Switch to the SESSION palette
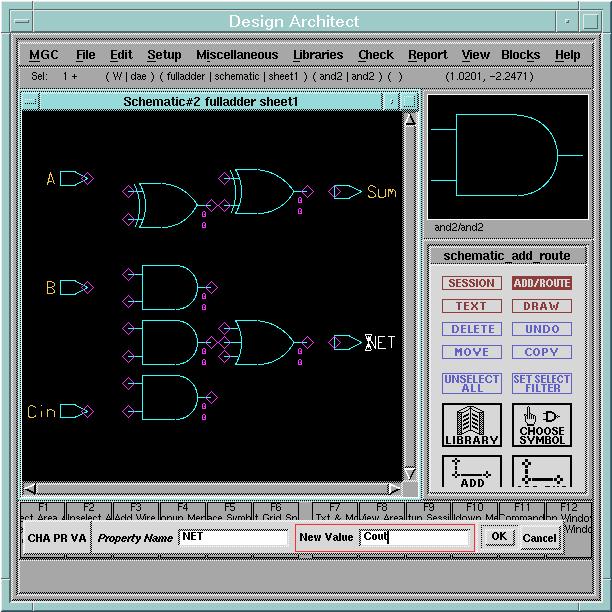612x612 pixels. click(x=471, y=283)
